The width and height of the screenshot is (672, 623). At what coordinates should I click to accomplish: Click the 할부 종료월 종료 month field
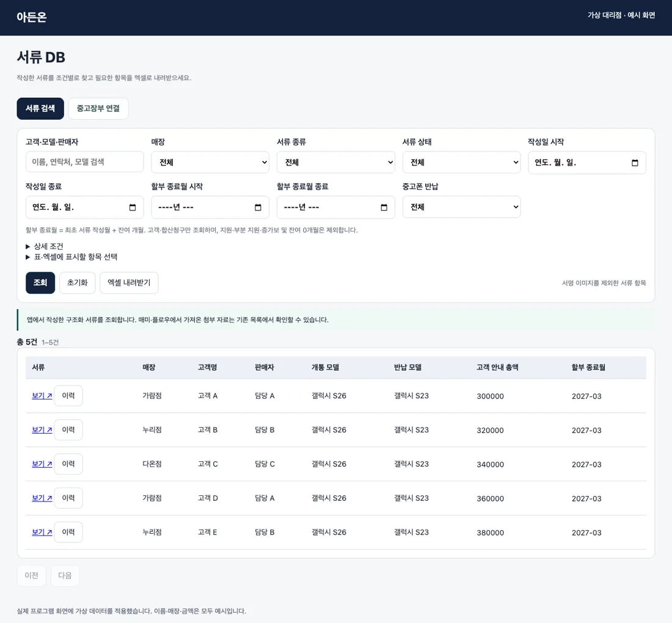pyautogui.click(x=335, y=208)
